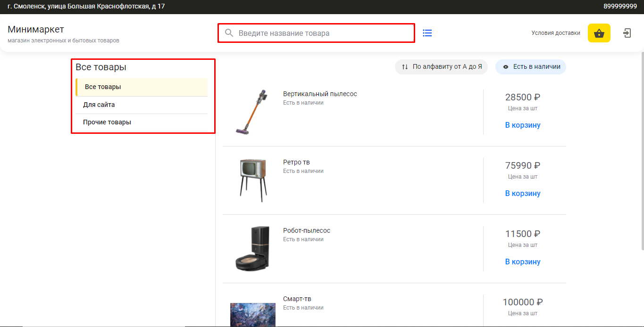The height and width of the screenshot is (327, 644).
Task: Click the vertical vacuum cleaner product image
Action: coord(252,112)
